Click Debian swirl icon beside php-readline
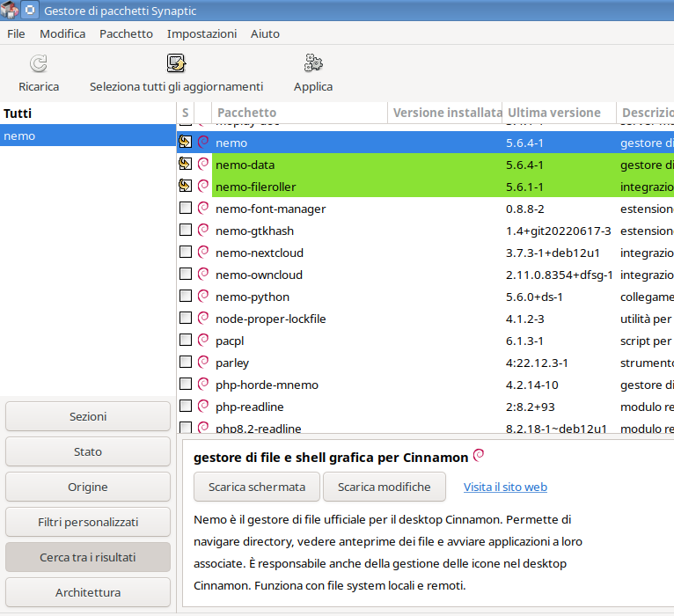This screenshot has width=674, height=616. click(203, 406)
